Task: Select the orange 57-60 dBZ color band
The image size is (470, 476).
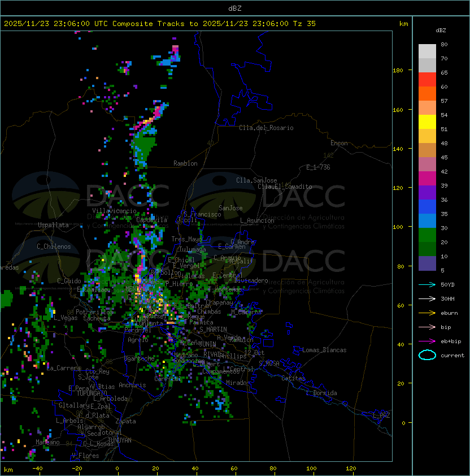Action: [427, 94]
